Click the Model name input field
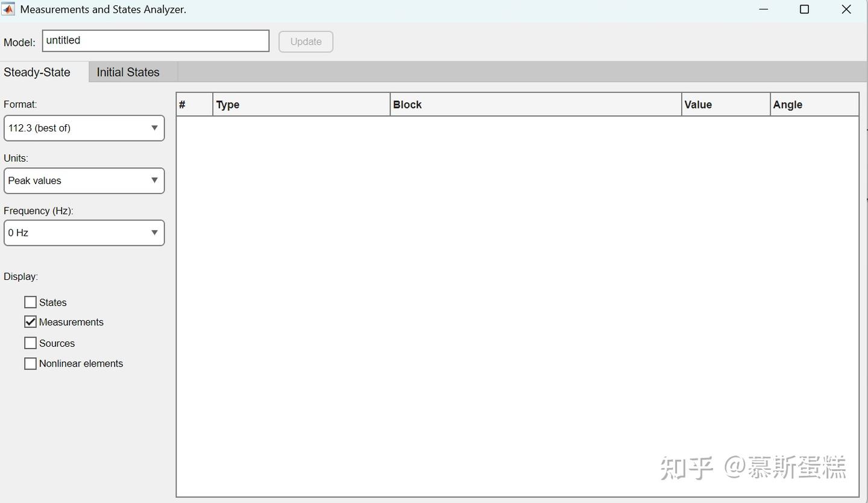 [156, 41]
